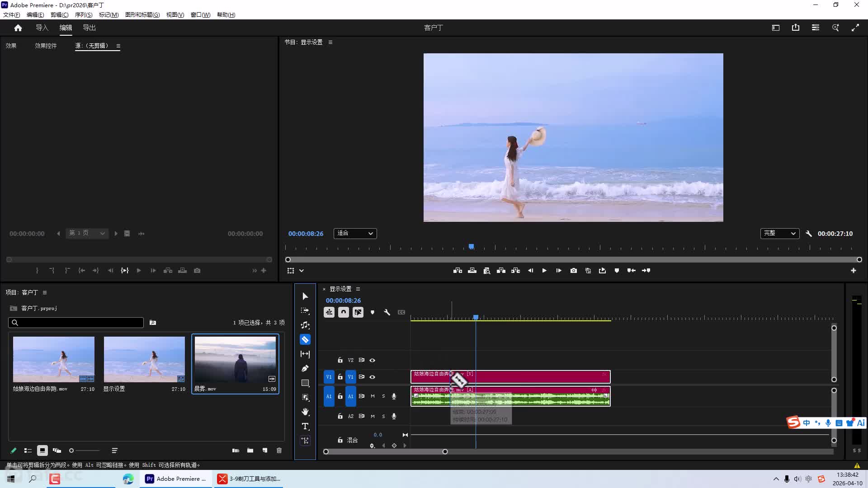This screenshot has height=488, width=868.
Task: Add marker in timeline panel
Action: pos(373,312)
